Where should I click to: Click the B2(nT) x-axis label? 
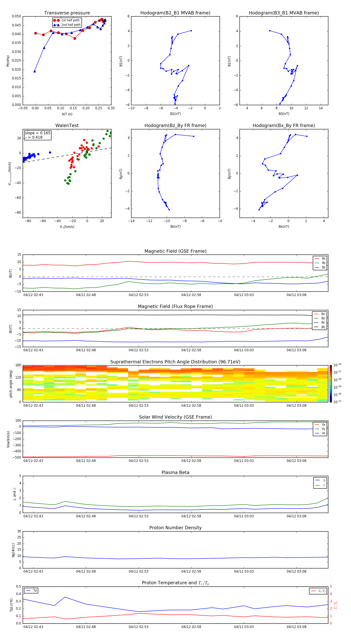(x=175, y=114)
